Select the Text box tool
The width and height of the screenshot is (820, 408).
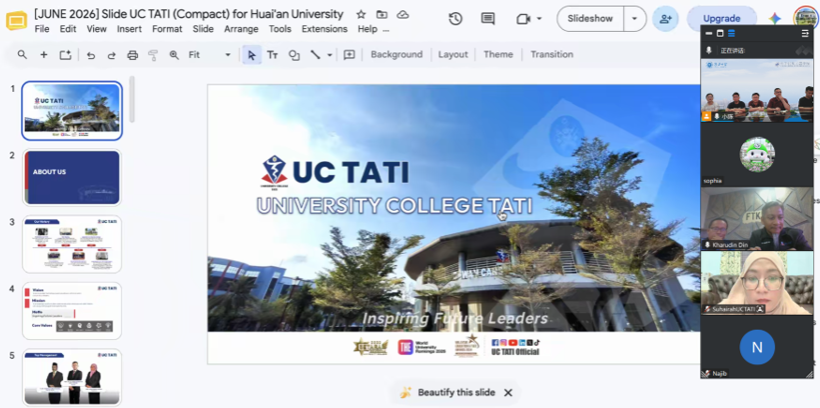(x=272, y=55)
